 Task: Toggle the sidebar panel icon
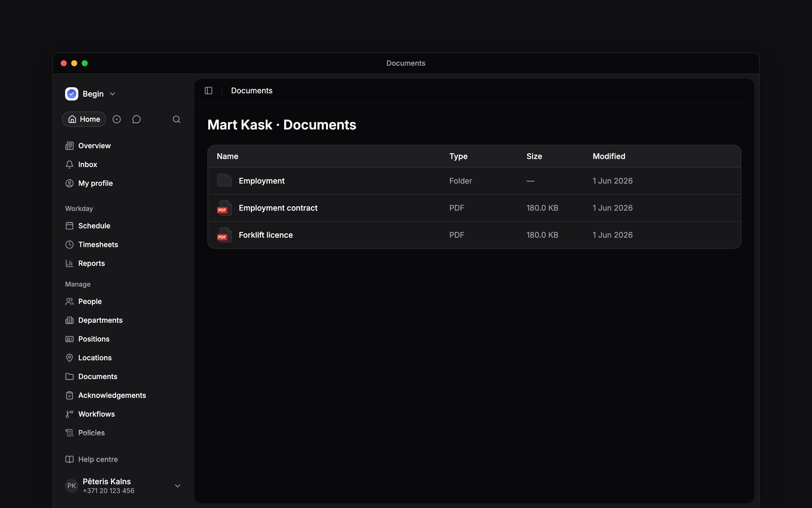coord(208,91)
